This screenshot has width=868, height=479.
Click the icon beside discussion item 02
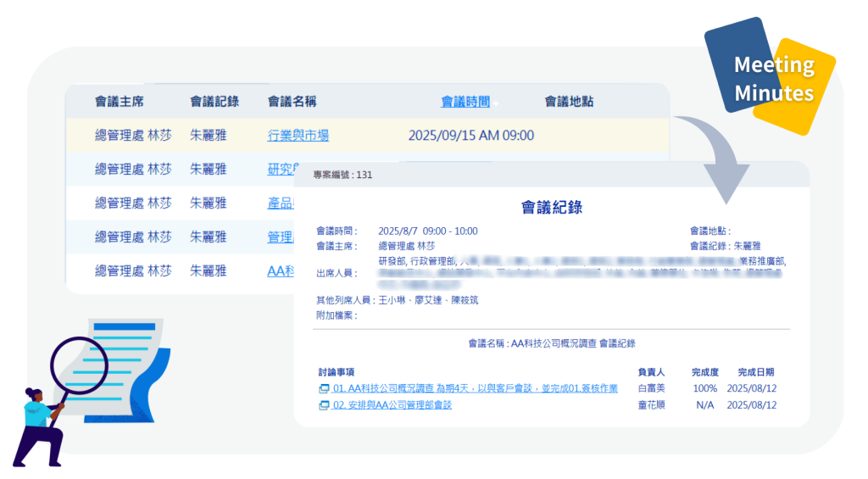(323, 405)
